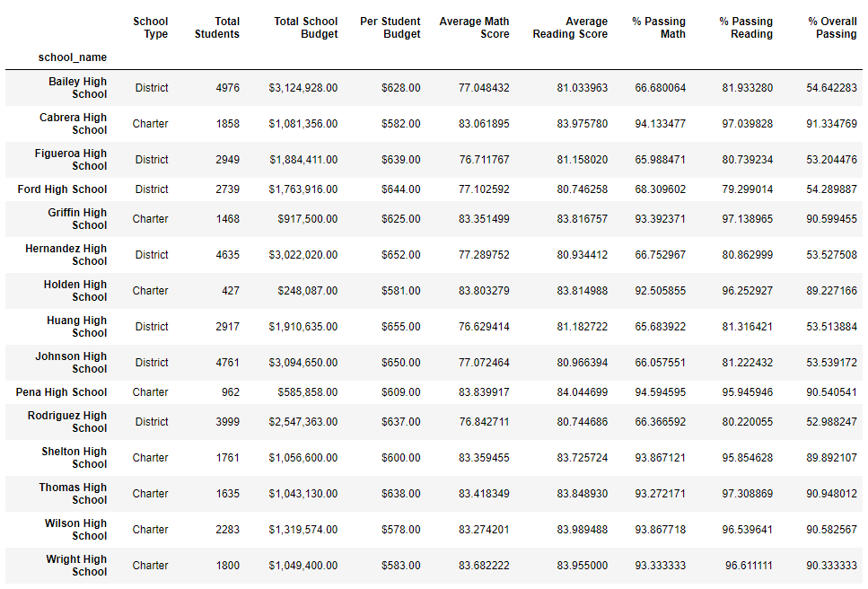This screenshot has height=589, width=868.
Task: Select Wilson's per student budget $578.00
Action: pos(400,531)
